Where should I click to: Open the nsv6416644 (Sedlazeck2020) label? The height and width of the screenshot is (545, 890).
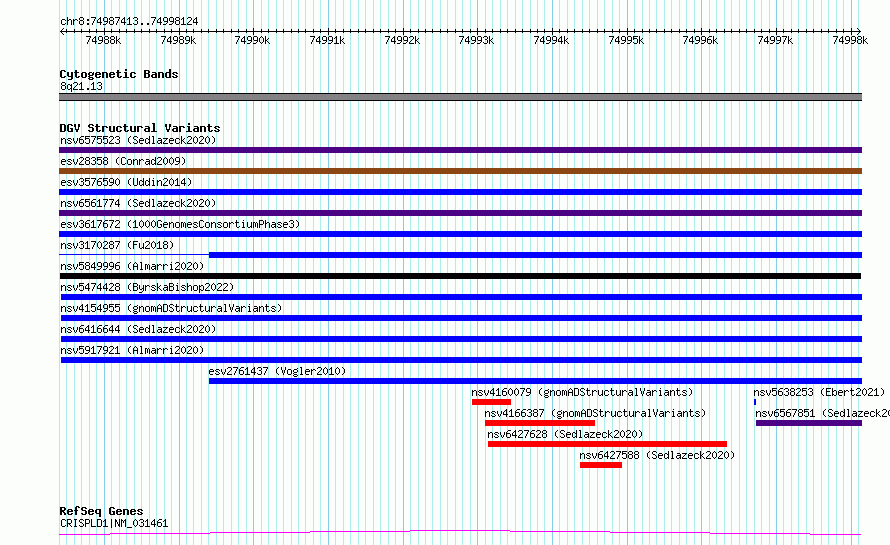click(138, 329)
